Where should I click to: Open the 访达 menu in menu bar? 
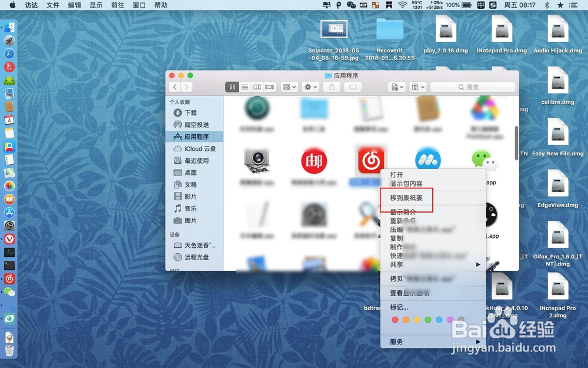click(x=32, y=5)
